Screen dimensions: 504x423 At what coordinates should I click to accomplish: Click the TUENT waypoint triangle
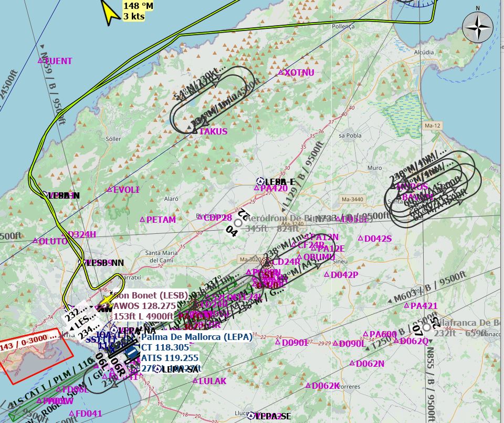(40, 61)
